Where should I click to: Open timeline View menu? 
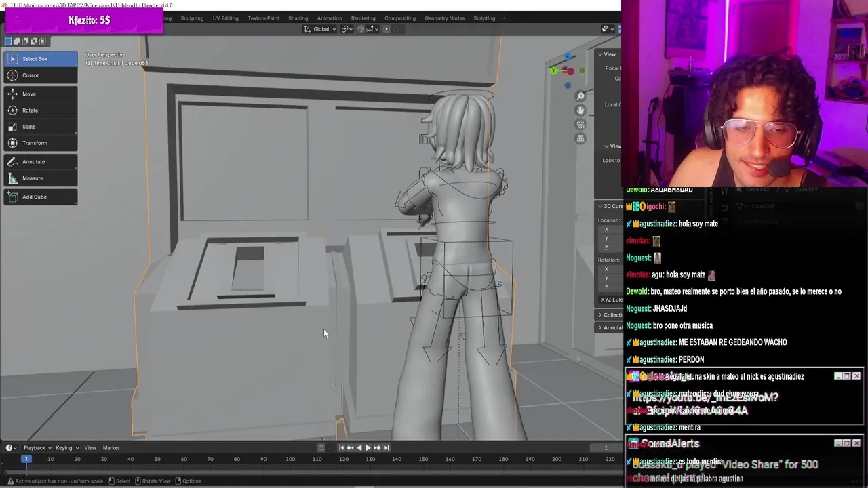[90, 448]
